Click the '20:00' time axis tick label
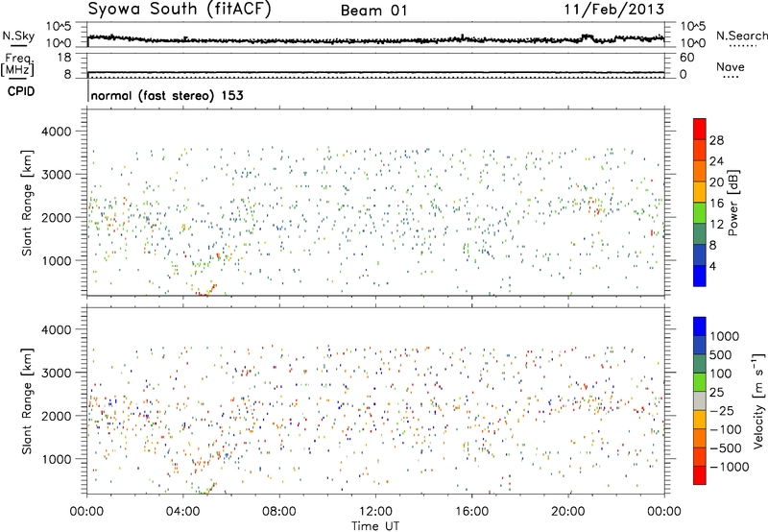 tap(568, 511)
